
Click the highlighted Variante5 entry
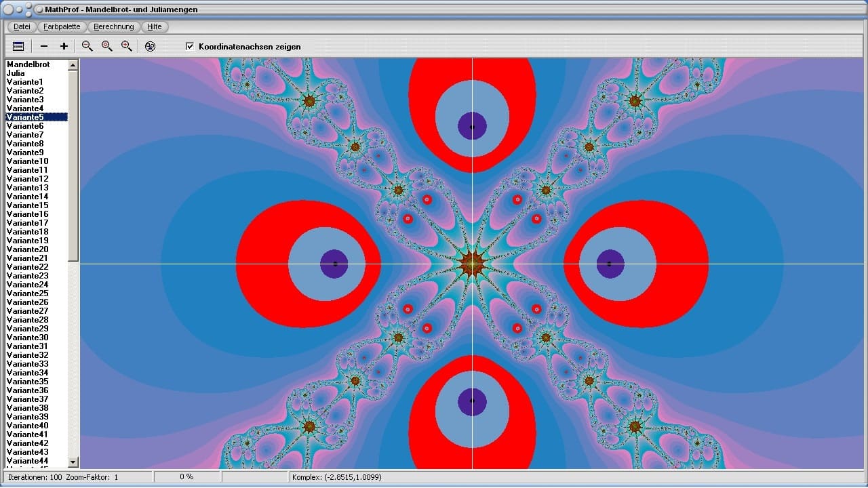click(x=37, y=117)
